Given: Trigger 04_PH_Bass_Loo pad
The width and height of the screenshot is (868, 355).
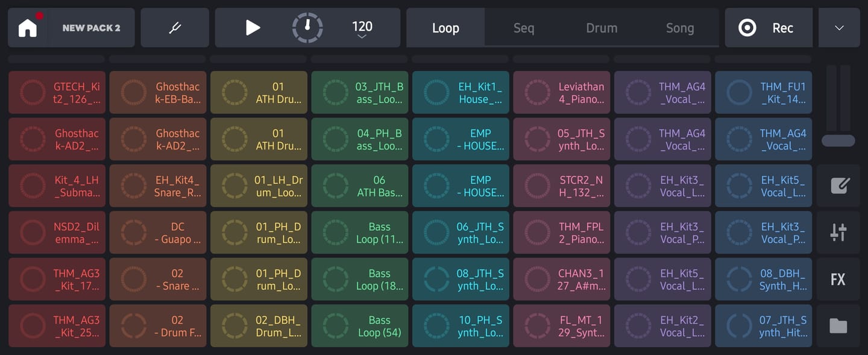Looking at the screenshot, I should (360, 139).
